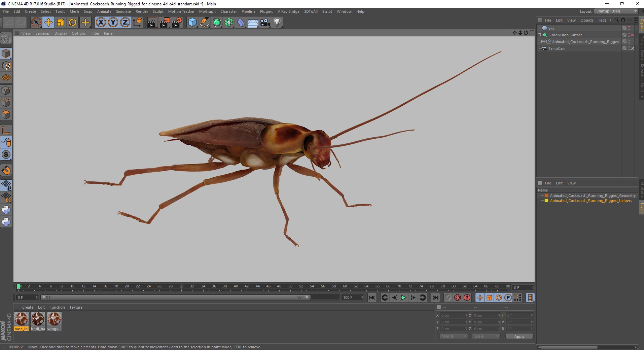
Task: Select the Scale tool
Action: [61, 23]
